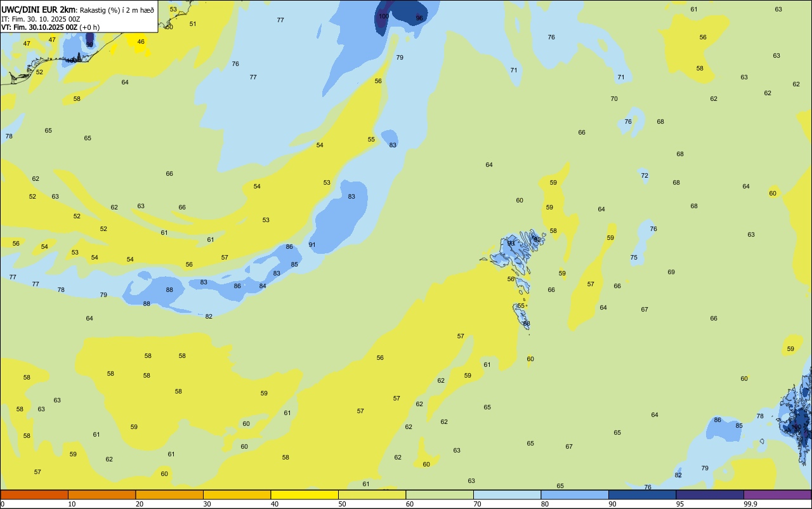Click the 'UWC/DINI EUR 2km' title text

pos(38,9)
